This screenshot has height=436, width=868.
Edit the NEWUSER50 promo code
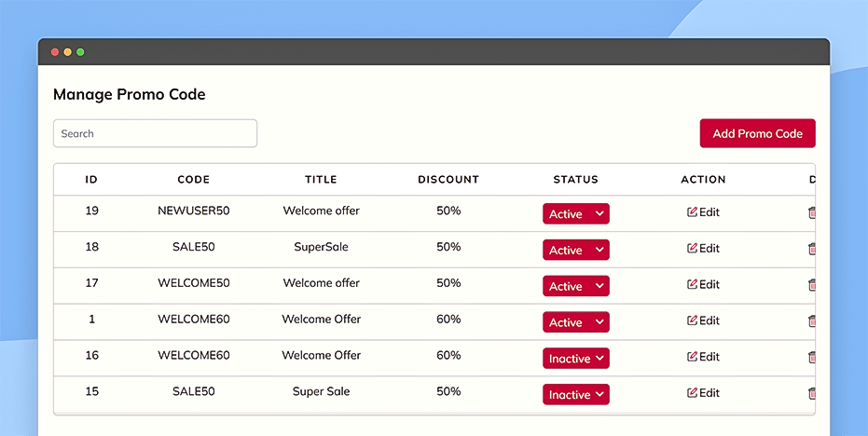[703, 211]
